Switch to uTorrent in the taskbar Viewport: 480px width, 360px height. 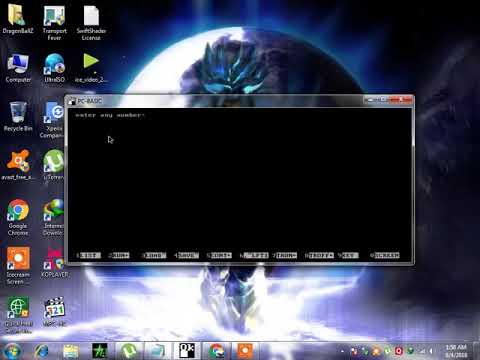129,351
